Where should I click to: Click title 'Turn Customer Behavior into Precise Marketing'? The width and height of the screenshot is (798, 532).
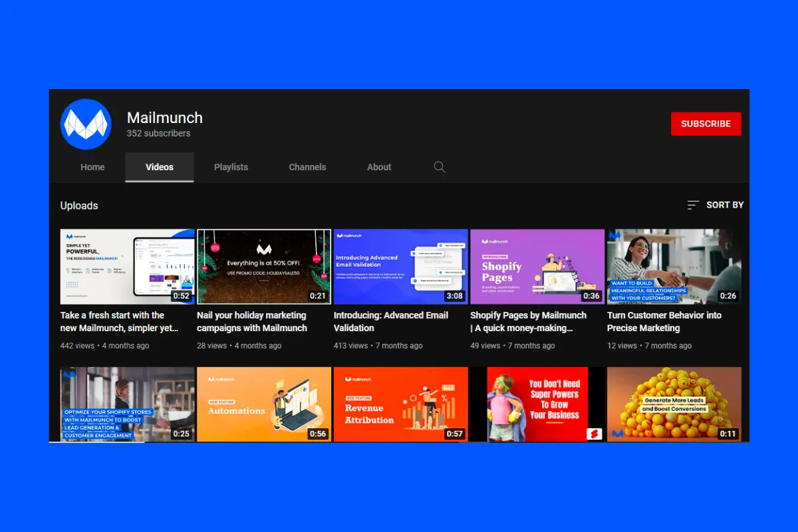(x=664, y=321)
